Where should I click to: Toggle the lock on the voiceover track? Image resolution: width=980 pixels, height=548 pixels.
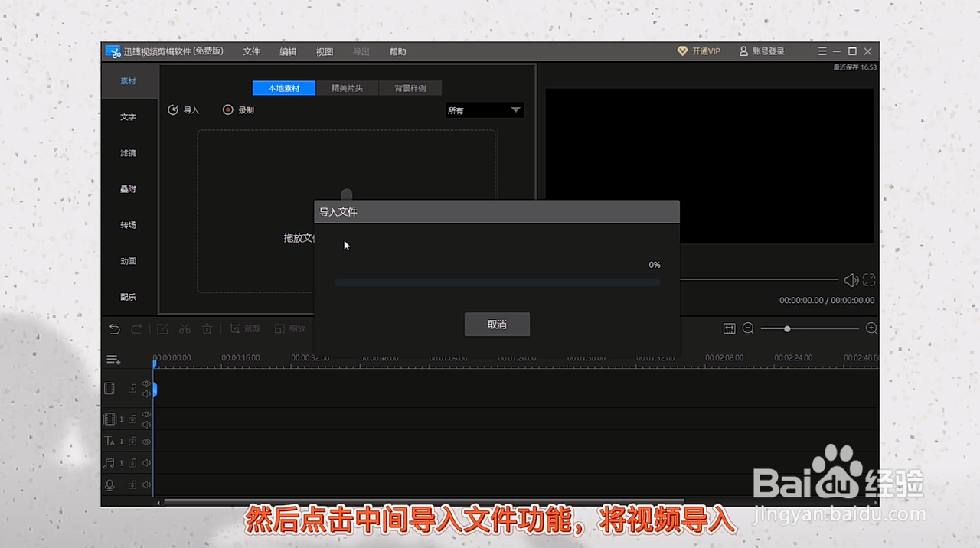pyautogui.click(x=132, y=484)
